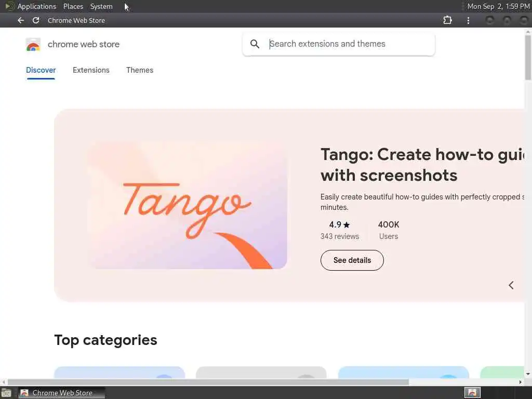Click the show-desktop icon on the bottom panel
Viewport: 532px width, 399px height.
point(6,393)
